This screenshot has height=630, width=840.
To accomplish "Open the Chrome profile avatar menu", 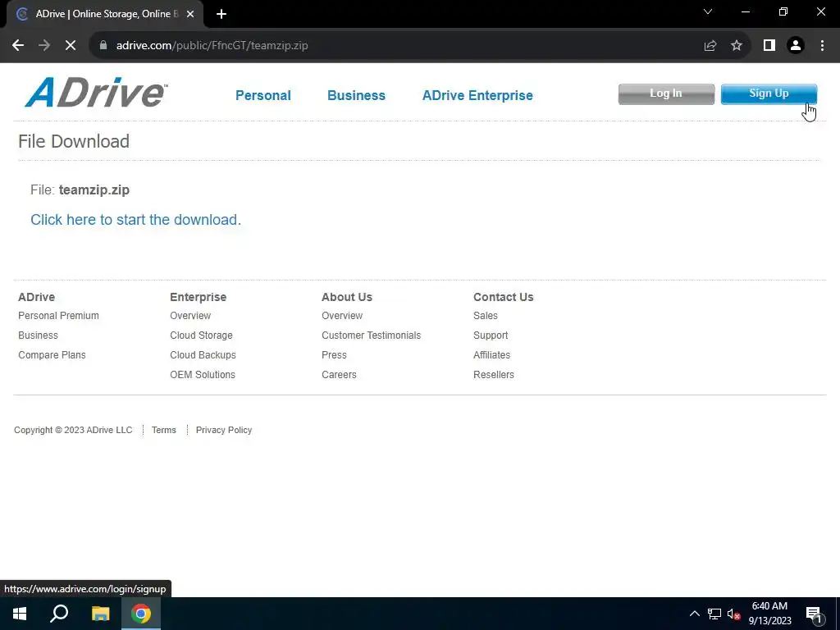I will click(x=796, y=46).
